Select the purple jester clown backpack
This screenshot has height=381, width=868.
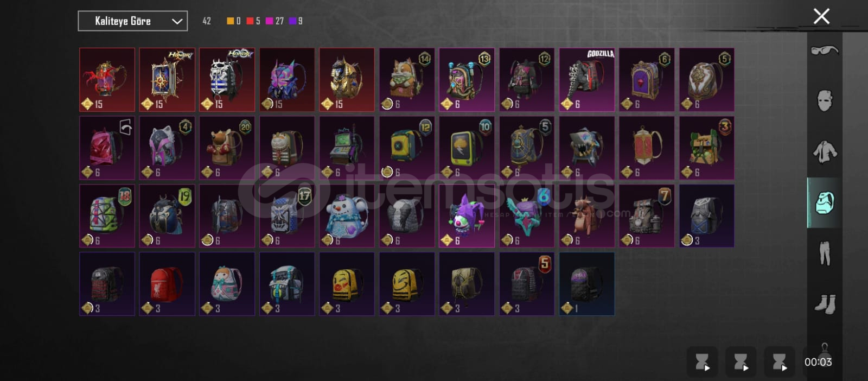tap(467, 216)
